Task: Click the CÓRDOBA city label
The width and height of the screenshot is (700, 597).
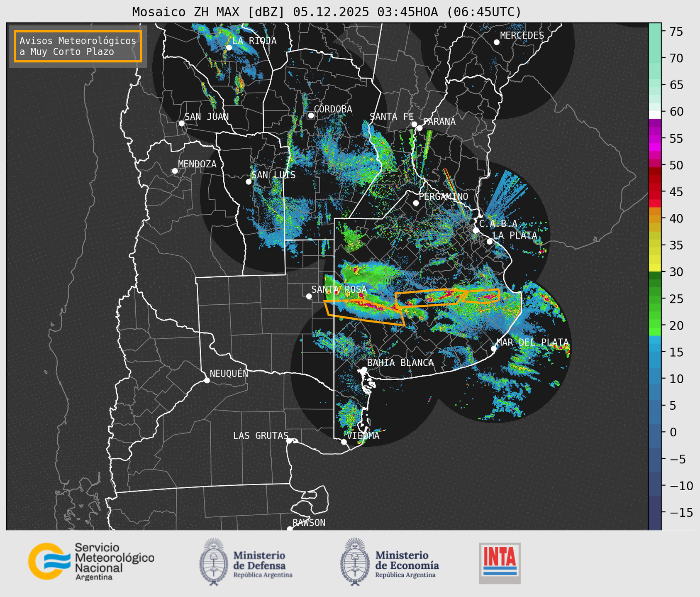Action: tap(333, 109)
